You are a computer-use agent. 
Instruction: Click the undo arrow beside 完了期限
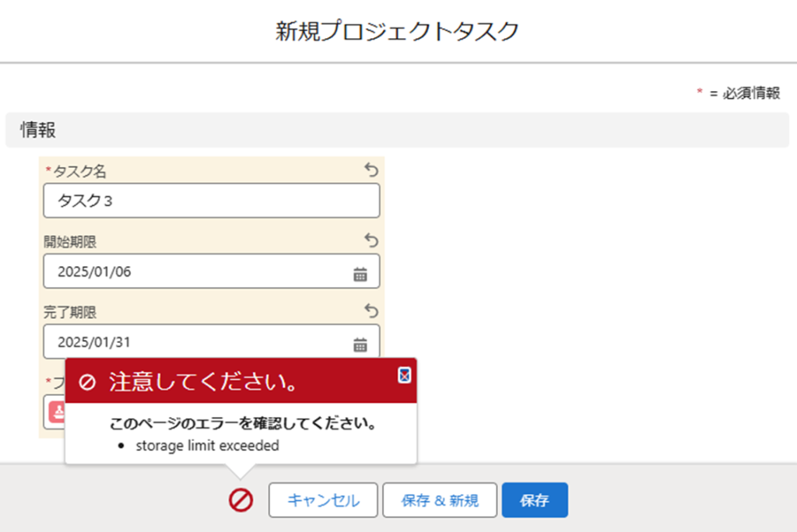click(x=371, y=311)
